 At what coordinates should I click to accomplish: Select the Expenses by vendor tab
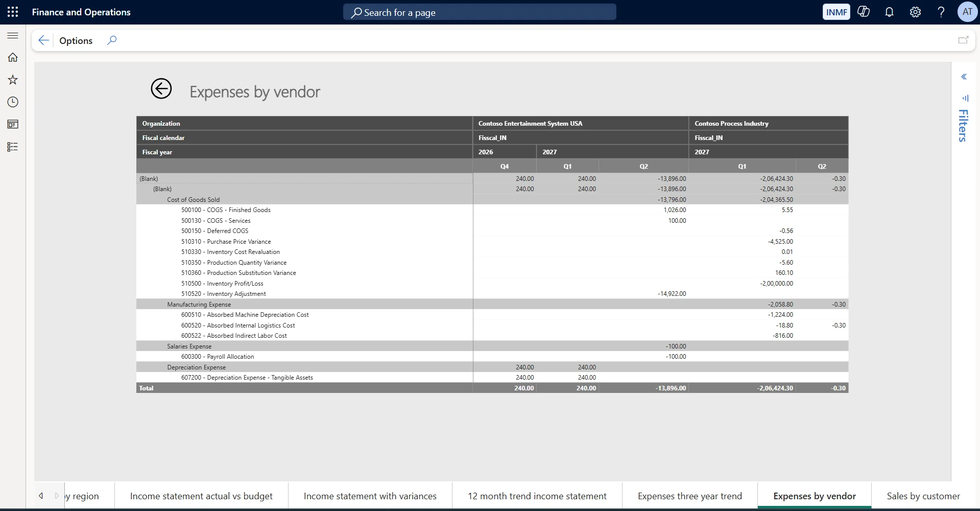pos(815,496)
